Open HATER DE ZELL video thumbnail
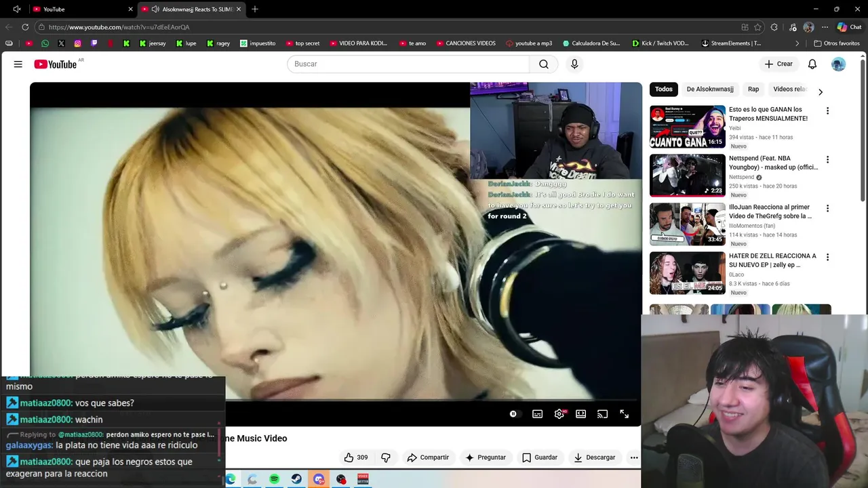 click(x=688, y=273)
